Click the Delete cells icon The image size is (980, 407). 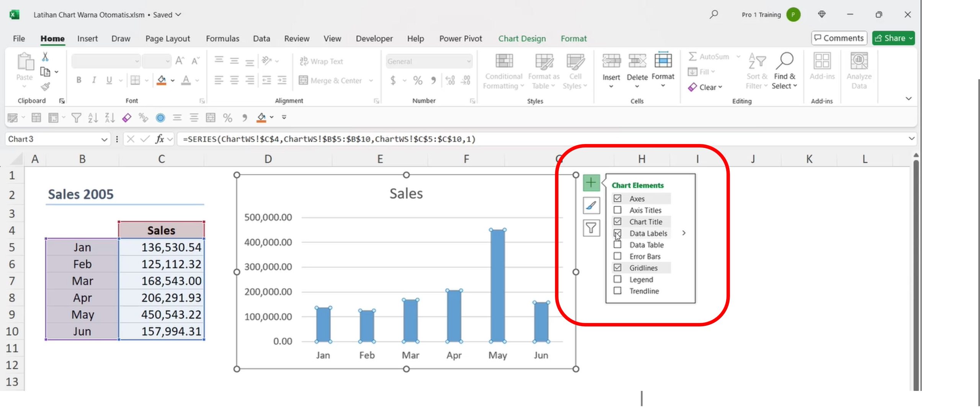(637, 61)
